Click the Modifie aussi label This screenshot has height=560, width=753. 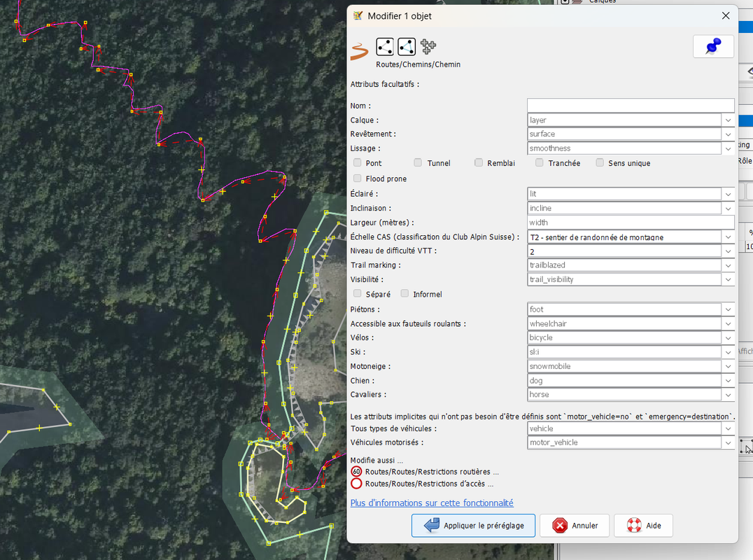[x=376, y=460]
